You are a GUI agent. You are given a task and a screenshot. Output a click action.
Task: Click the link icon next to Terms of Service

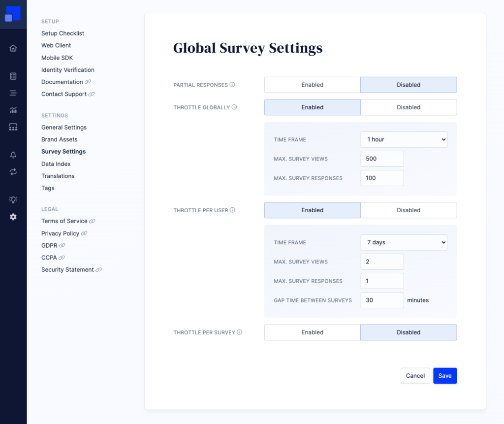click(92, 221)
